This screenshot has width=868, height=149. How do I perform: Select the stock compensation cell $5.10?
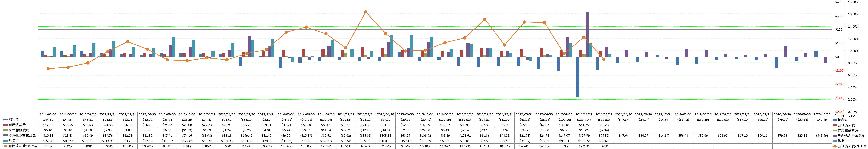(x=48, y=130)
